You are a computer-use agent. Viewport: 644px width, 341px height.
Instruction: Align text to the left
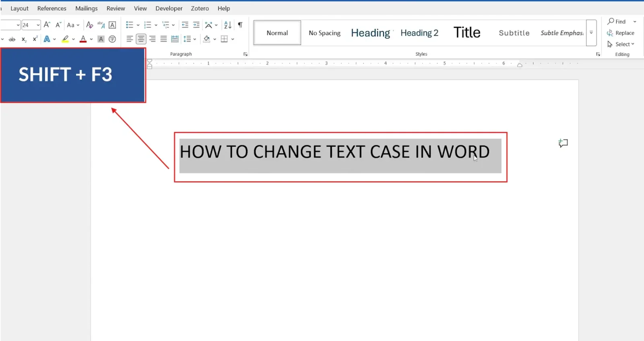(x=130, y=39)
